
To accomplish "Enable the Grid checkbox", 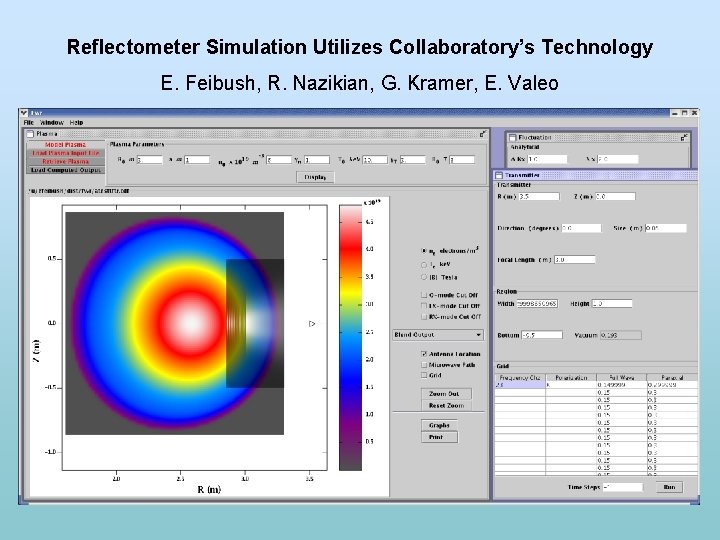I will point(424,376).
